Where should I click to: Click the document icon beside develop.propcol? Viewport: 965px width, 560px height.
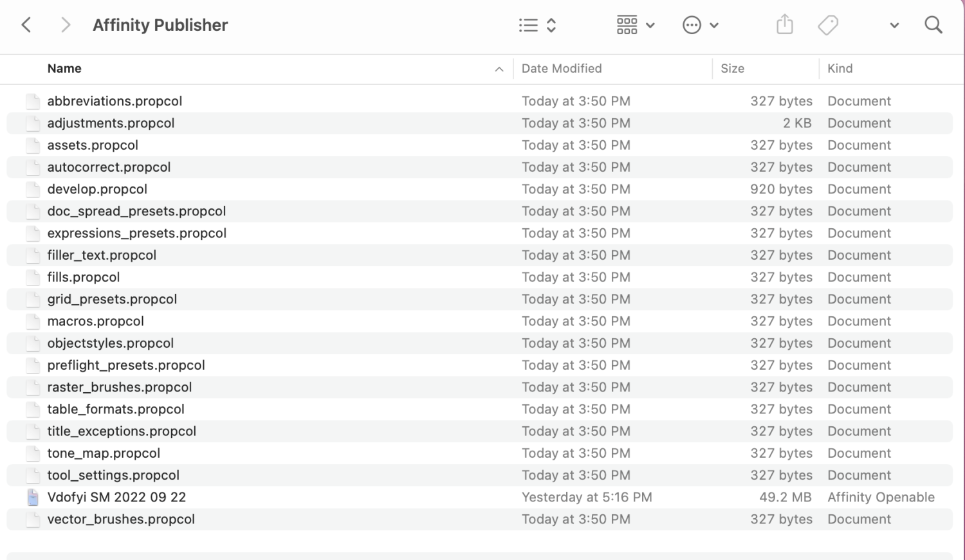33,189
